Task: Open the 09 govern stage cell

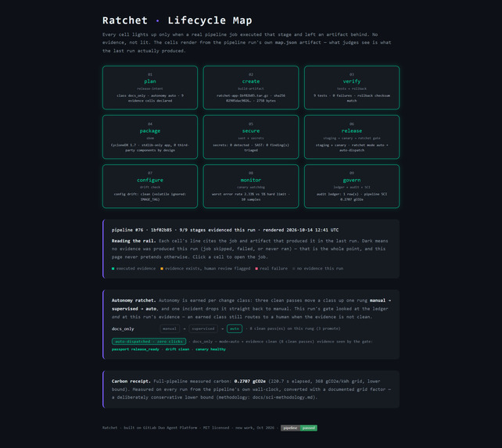Action: pos(352,186)
